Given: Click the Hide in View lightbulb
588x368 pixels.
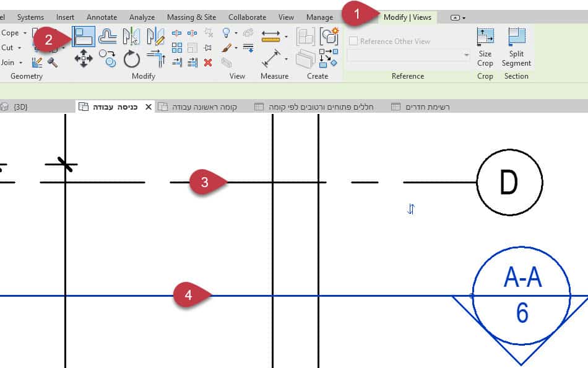Looking at the screenshot, I should click(226, 33).
